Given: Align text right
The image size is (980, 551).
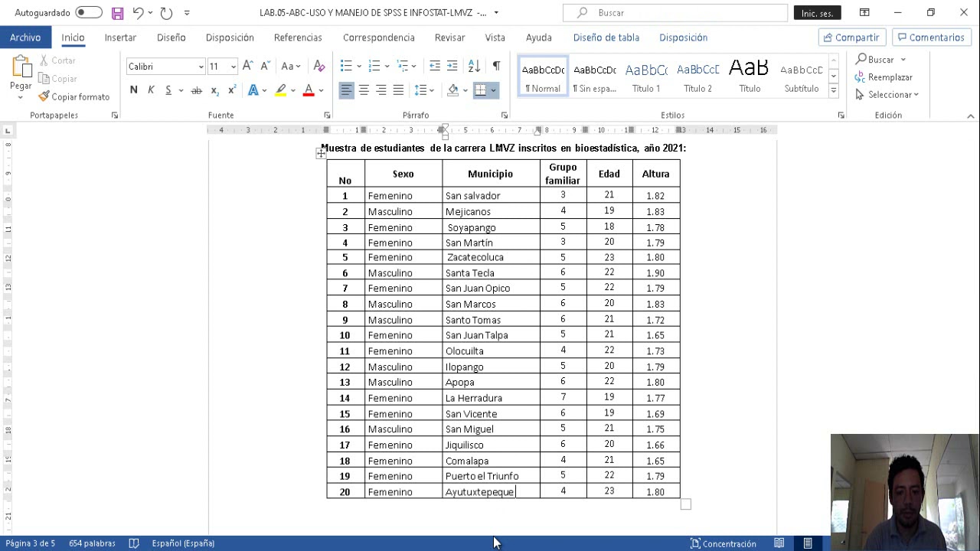Looking at the screenshot, I should 381,90.
